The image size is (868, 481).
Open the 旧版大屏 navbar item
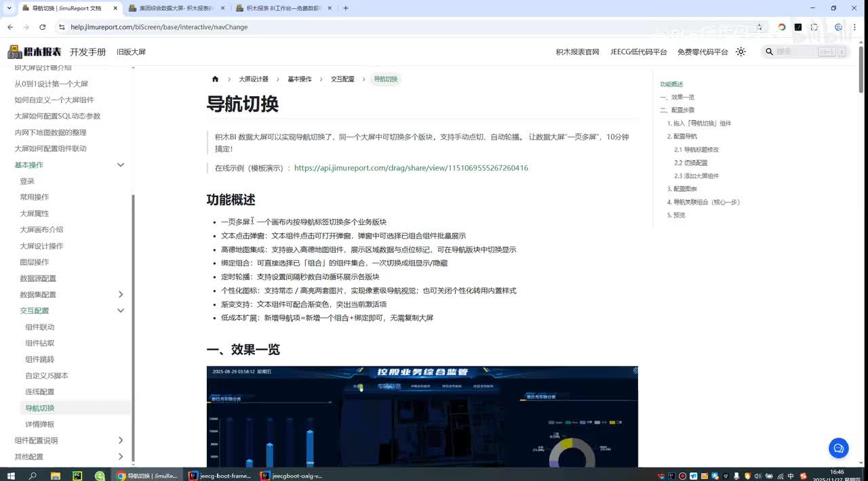[x=131, y=51]
